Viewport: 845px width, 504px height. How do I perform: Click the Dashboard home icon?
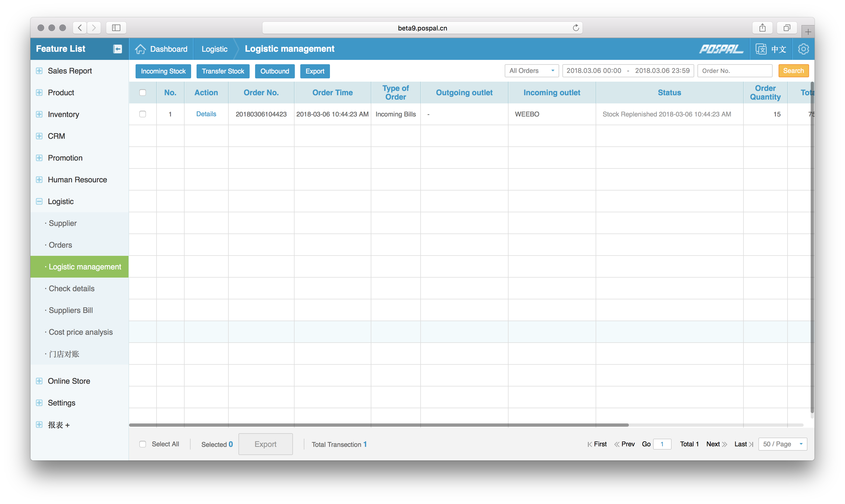pyautogui.click(x=140, y=49)
